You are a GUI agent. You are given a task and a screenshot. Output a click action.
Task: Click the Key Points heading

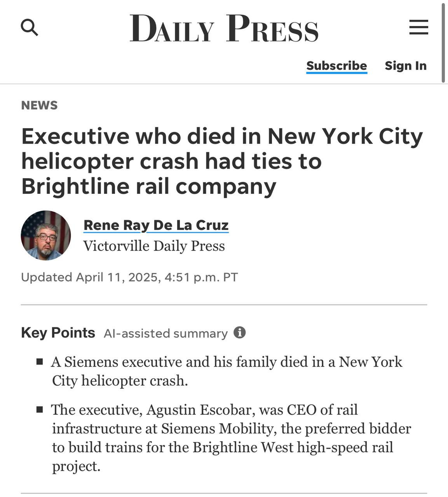[58, 333]
